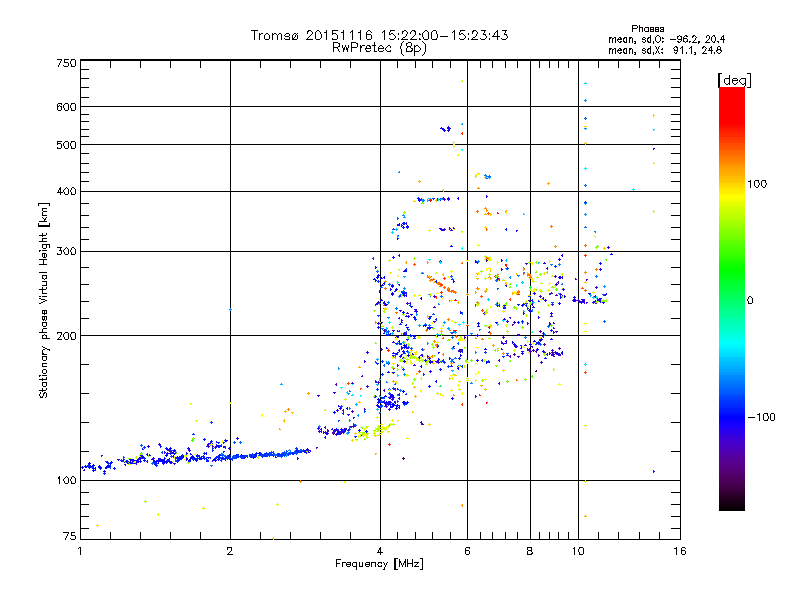Click y-axis tick label 75
This screenshot has width=800, height=600.
pos(69,536)
